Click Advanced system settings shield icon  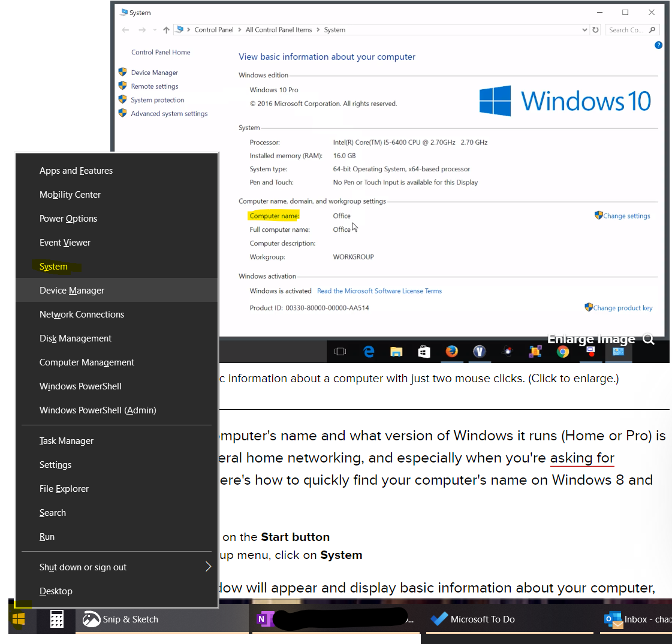point(122,113)
